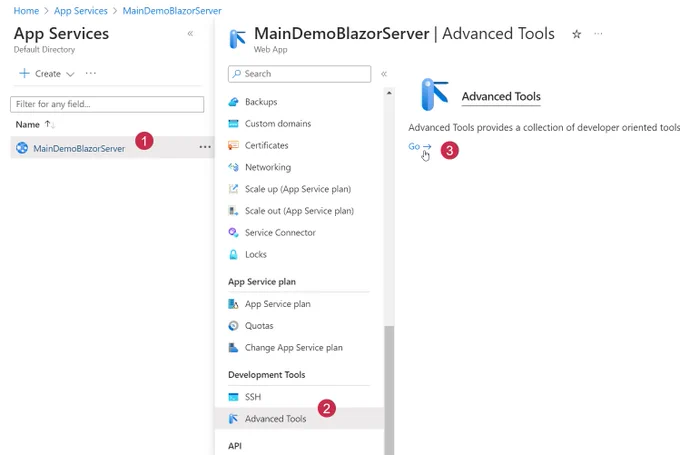Expand the Create dropdown chevron
This screenshot has height=455, width=680.
click(x=70, y=74)
